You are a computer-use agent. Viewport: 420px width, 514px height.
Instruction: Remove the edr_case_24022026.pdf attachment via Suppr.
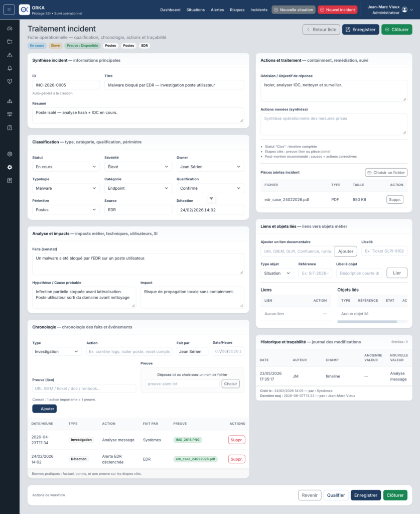394,199
